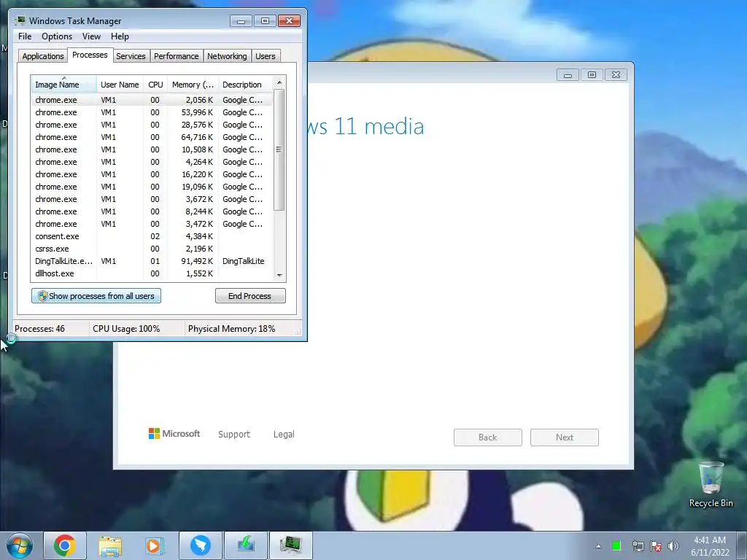Select the media creation tool taskbar icon
Screen dimensions: 747x560
pos(246,545)
